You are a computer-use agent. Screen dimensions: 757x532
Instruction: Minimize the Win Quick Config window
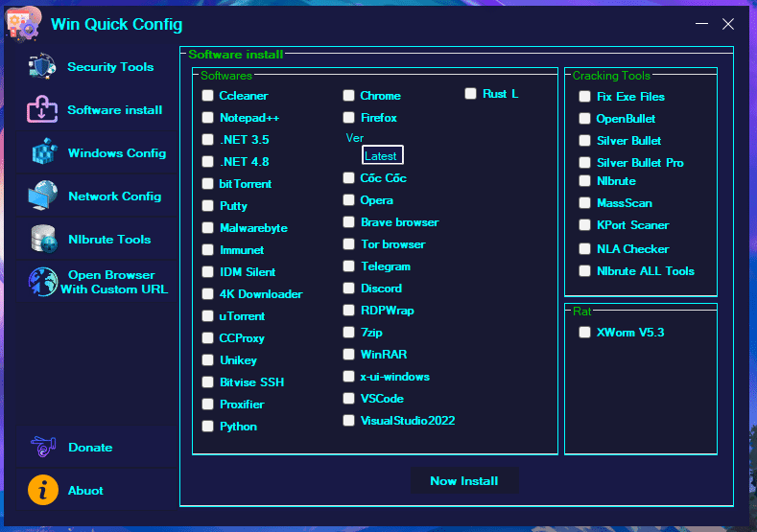pos(701,24)
